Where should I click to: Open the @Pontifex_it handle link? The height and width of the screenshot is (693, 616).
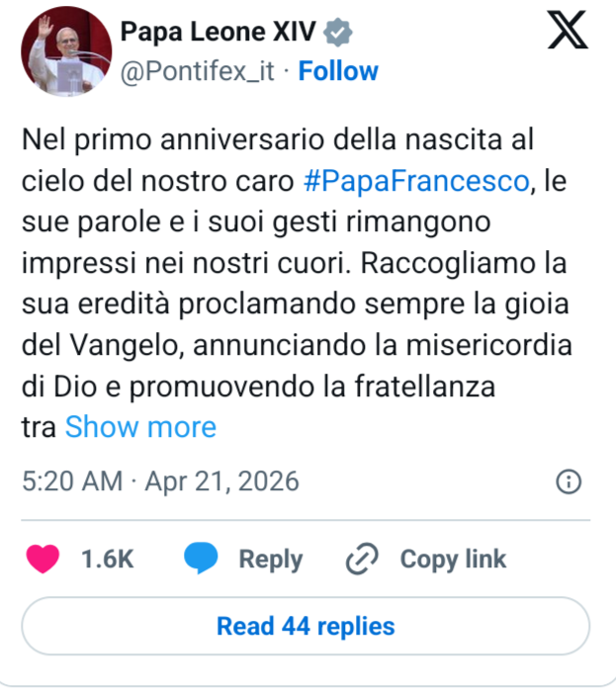click(198, 71)
